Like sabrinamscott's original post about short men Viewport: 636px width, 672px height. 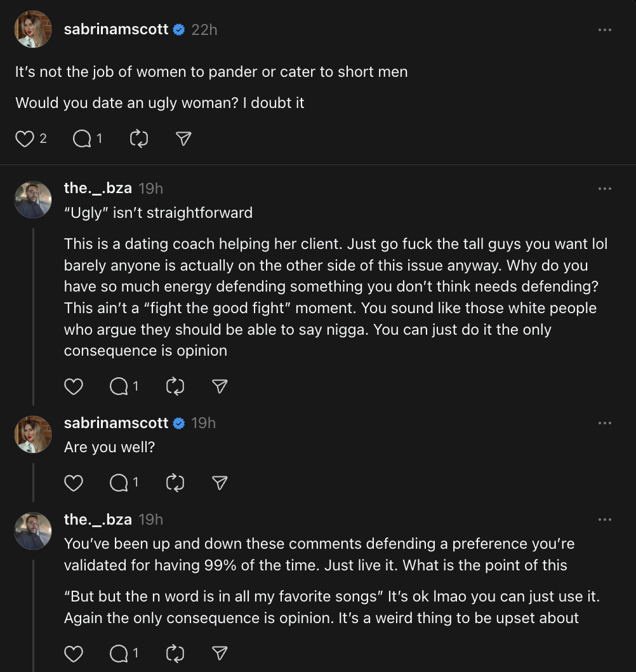tap(24, 138)
